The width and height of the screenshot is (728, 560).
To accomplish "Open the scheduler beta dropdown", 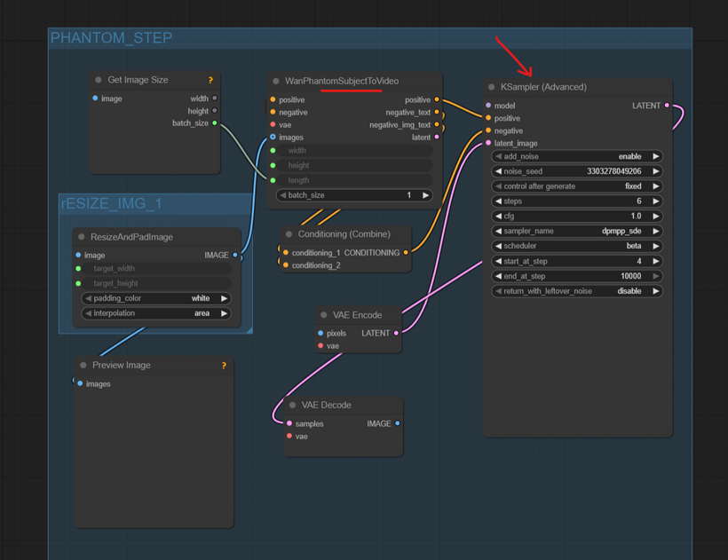I will pyautogui.click(x=577, y=246).
